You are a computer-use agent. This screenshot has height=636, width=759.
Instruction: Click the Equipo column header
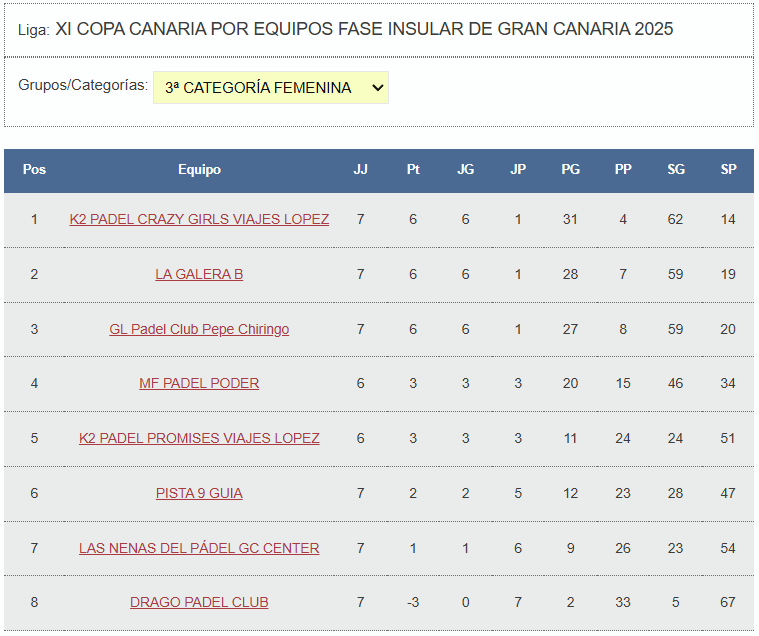[199, 170]
